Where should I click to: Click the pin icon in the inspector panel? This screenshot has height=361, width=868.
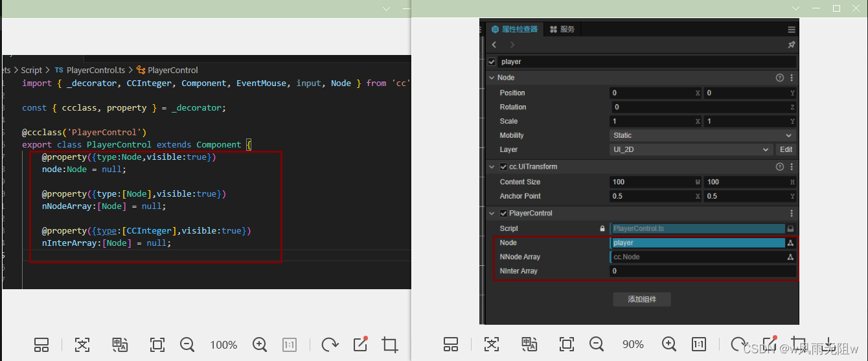pyautogui.click(x=791, y=45)
